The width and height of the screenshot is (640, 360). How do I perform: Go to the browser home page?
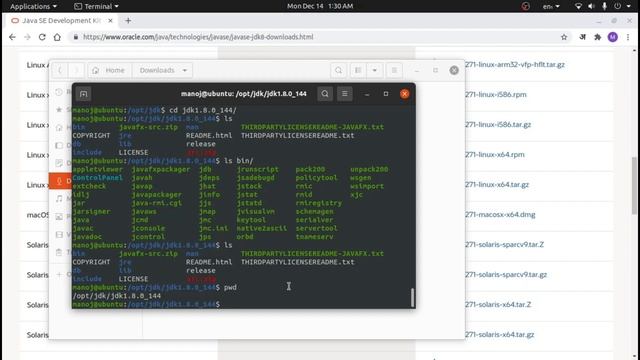click(x=57, y=37)
